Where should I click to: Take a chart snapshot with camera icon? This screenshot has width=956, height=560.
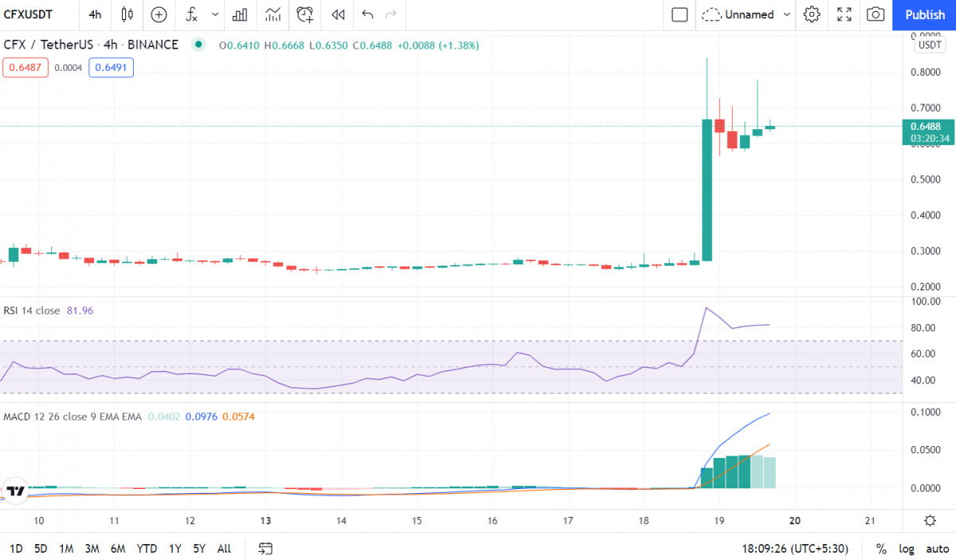[x=876, y=14]
